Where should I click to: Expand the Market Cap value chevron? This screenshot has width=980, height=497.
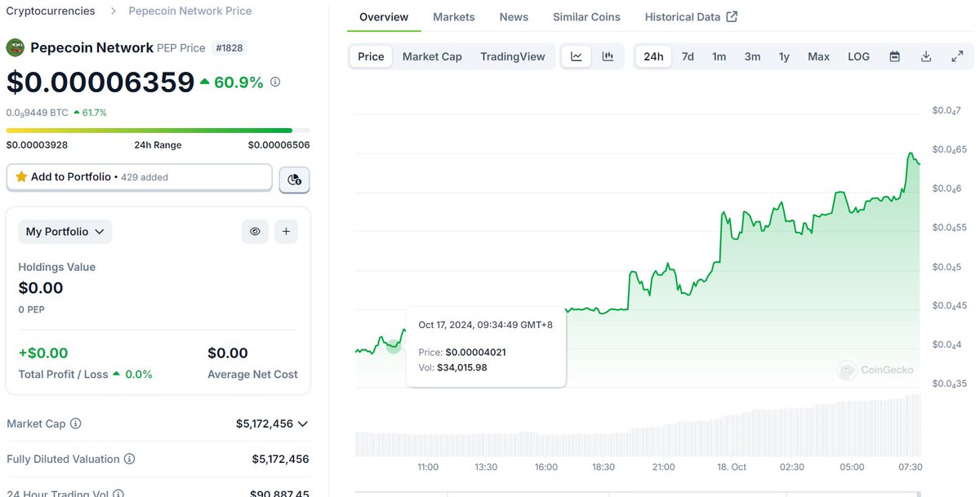point(302,424)
